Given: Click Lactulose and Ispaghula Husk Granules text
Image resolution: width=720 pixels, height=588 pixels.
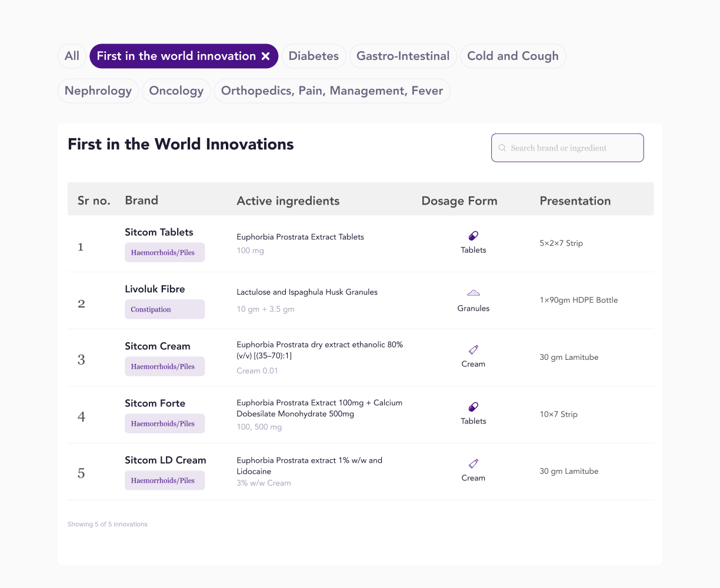Looking at the screenshot, I should coord(307,292).
